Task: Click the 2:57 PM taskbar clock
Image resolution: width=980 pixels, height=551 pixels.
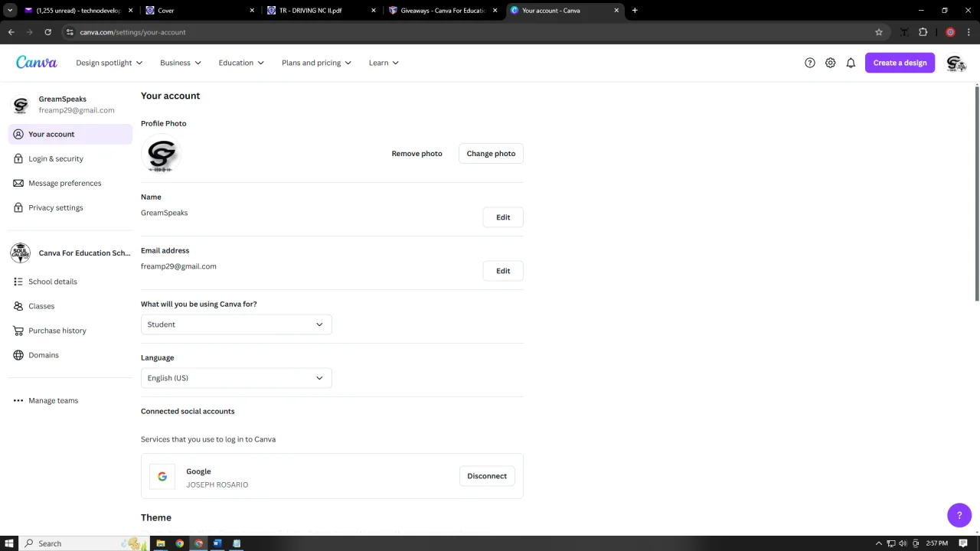Action: 937,543
